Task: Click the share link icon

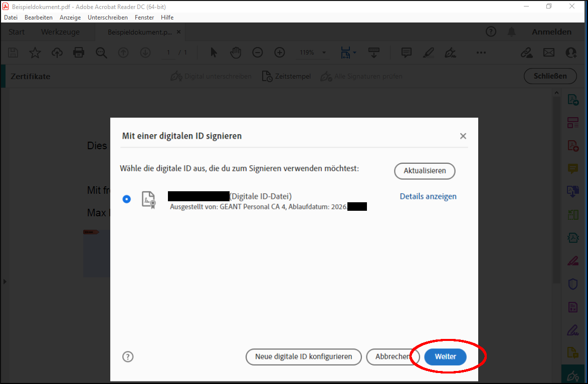Action: 527,53
